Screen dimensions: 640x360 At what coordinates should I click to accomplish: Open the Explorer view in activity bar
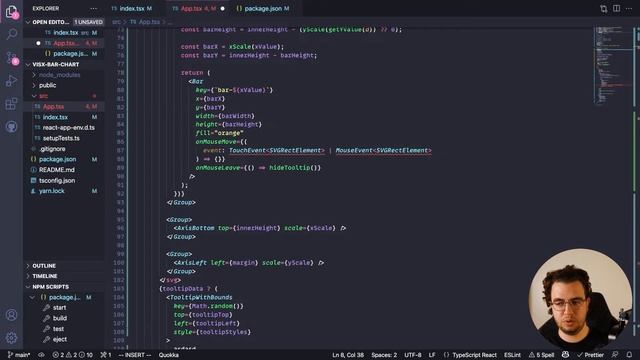tap(11, 12)
